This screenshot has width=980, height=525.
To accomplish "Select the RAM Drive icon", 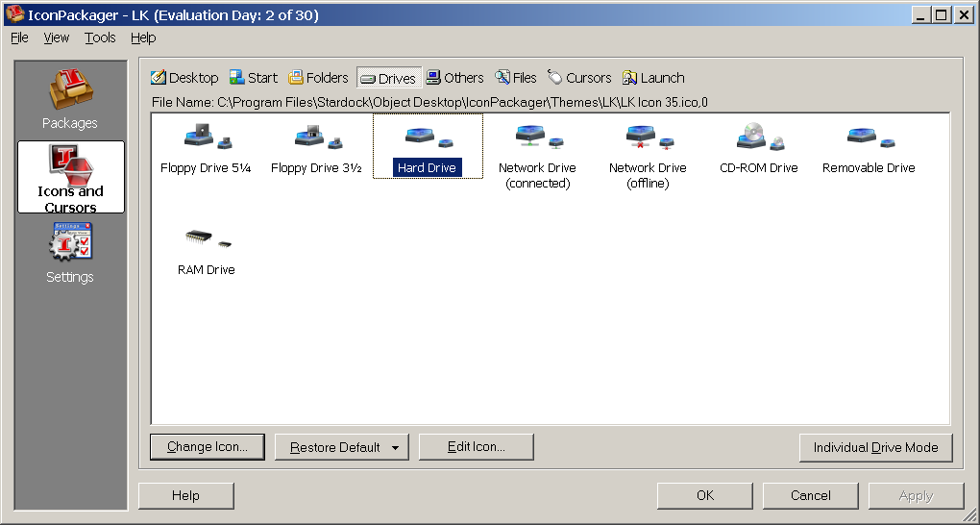I will tap(207, 252).
